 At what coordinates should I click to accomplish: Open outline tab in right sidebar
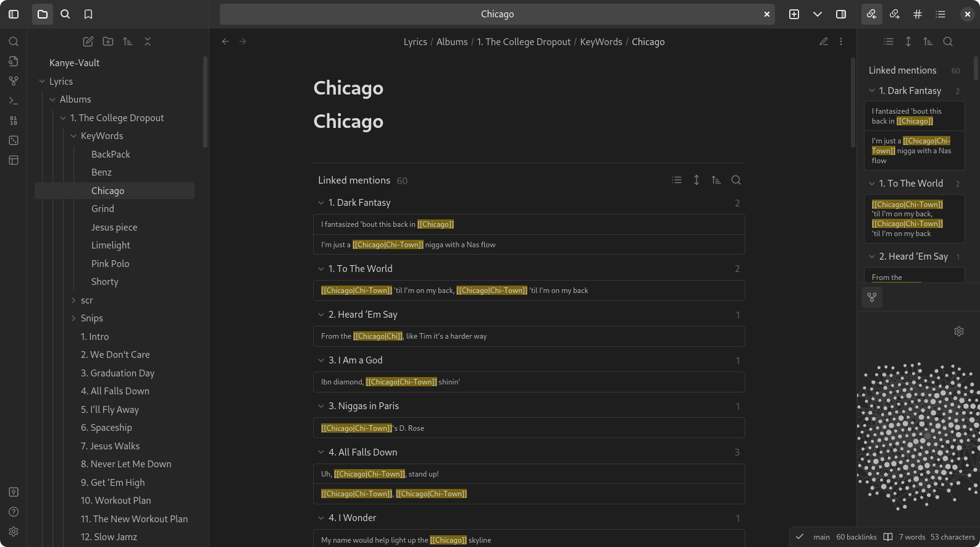coord(940,14)
